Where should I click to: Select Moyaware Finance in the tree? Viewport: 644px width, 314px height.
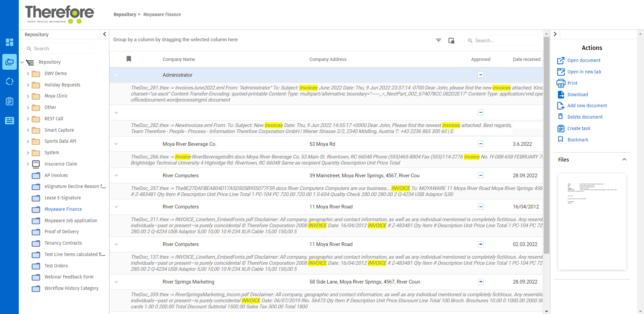(63, 209)
